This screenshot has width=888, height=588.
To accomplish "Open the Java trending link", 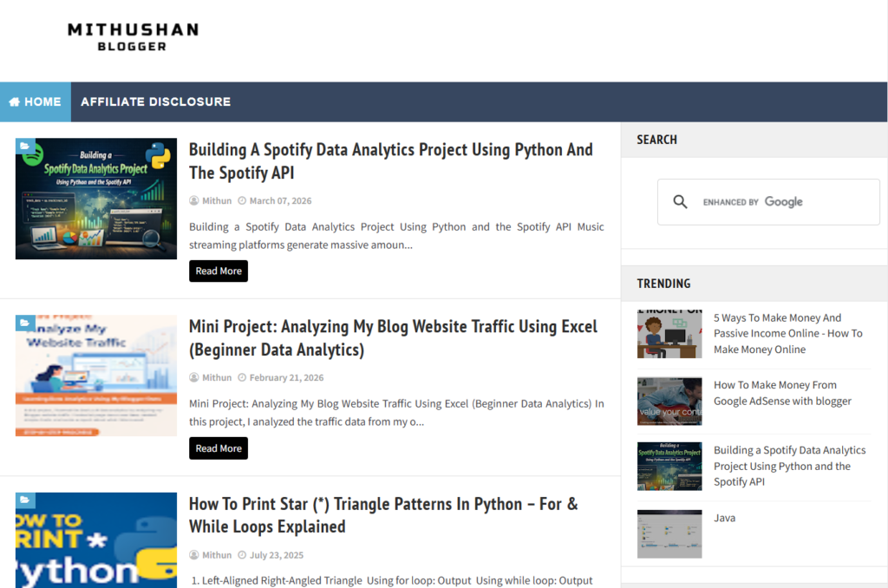I will click(x=724, y=518).
